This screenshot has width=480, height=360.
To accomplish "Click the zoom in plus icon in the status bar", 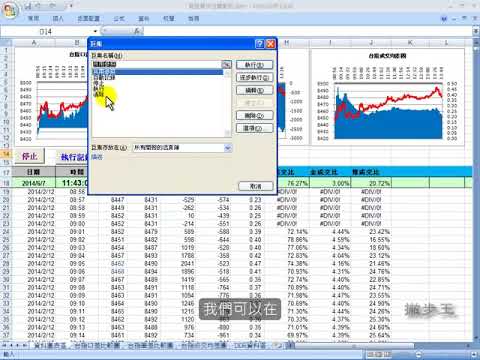I will [x=475, y=354].
